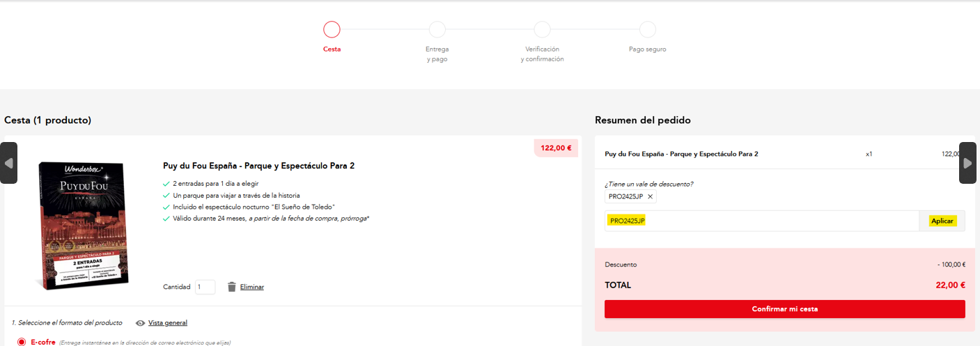980x346 pixels.
Task: Click the Cesta step circle
Action: pyautogui.click(x=332, y=29)
